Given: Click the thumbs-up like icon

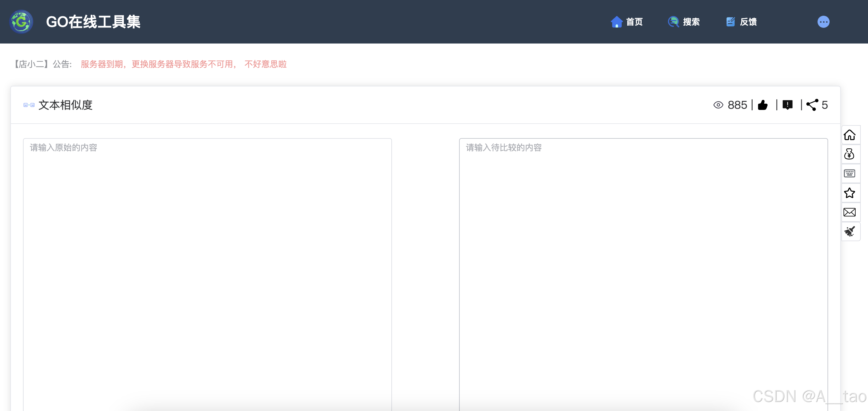Looking at the screenshot, I should coord(763,105).
